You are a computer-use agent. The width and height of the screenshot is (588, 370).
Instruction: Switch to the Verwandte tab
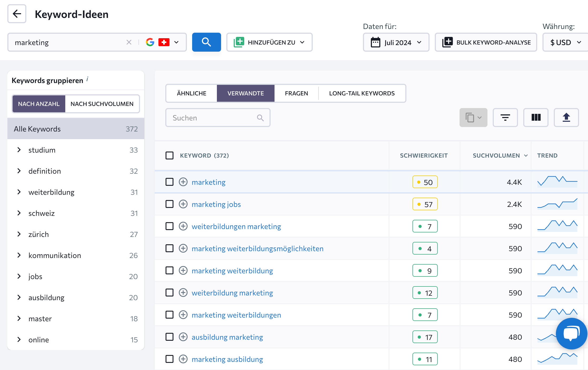[246, 93]
